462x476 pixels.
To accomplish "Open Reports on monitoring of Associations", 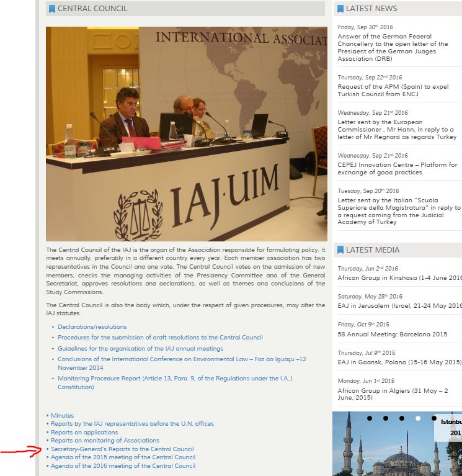I will coord(105,441).
